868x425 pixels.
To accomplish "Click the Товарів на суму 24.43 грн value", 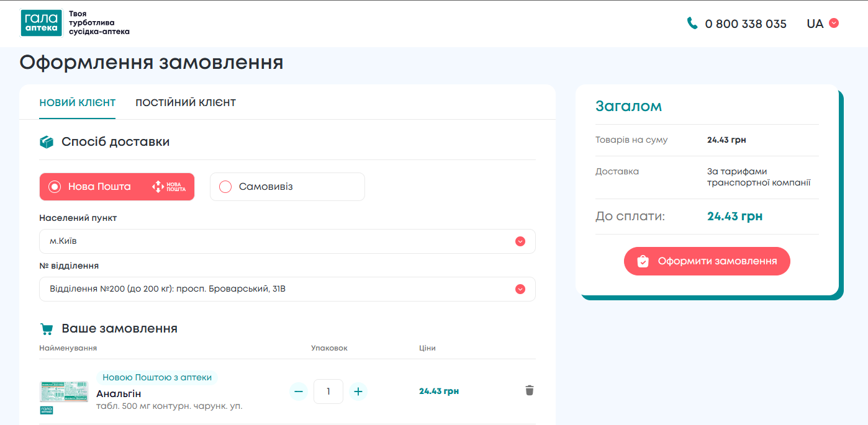I will point(726,140).
